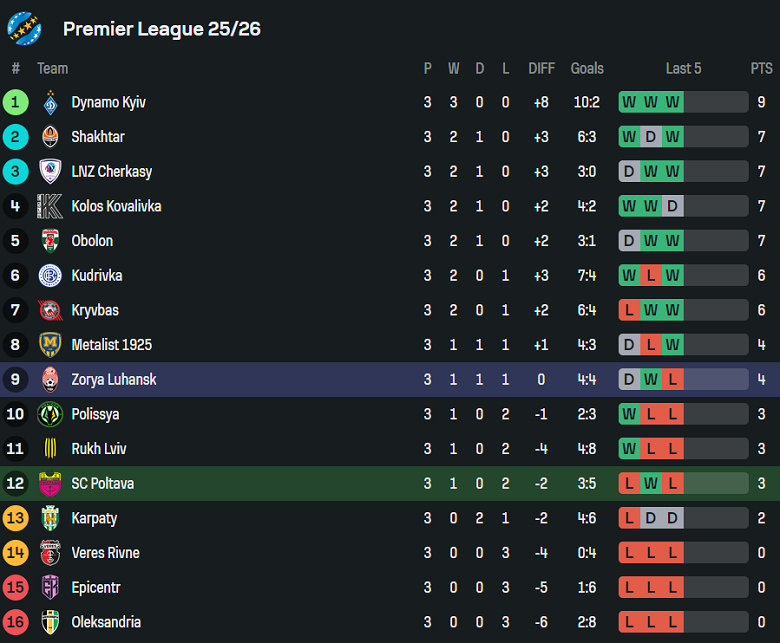Open the SC Poltava team link

(x=102, y=484)
